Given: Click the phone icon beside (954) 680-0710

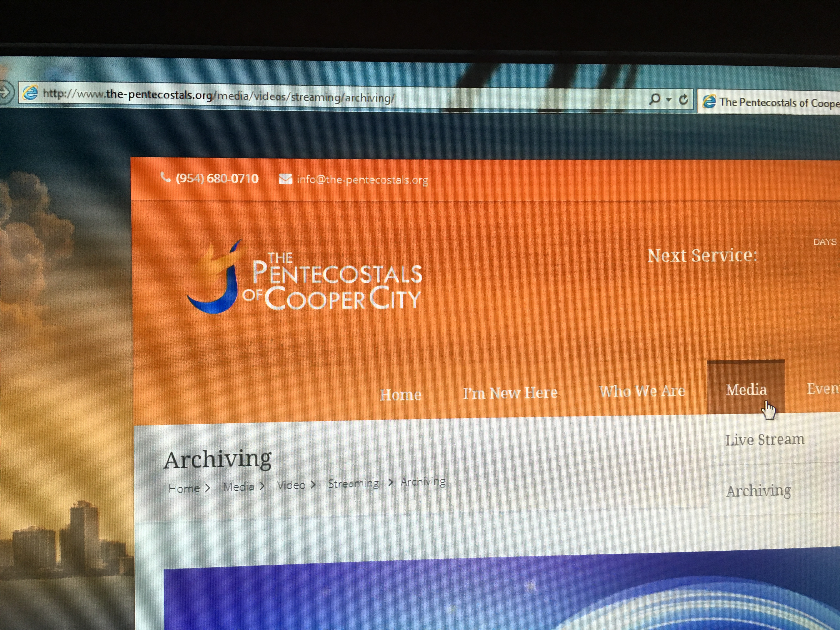Looking at the screenshot, I should 166,177.
